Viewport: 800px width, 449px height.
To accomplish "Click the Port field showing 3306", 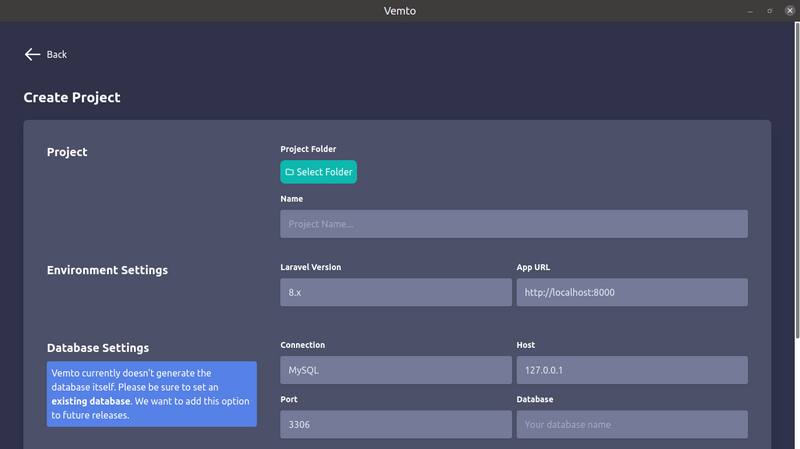I will (396, 425).
